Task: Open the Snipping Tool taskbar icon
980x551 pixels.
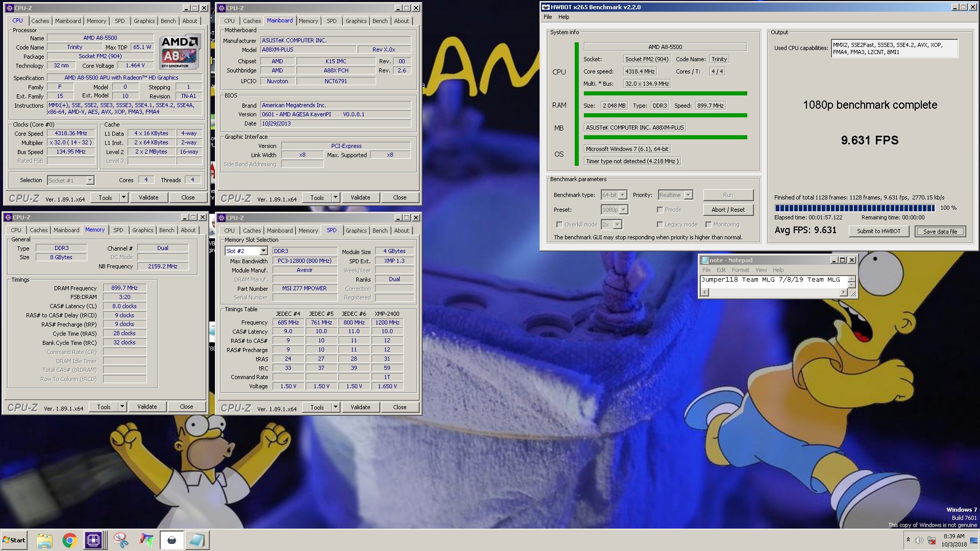Action: [x=121, y=540]
